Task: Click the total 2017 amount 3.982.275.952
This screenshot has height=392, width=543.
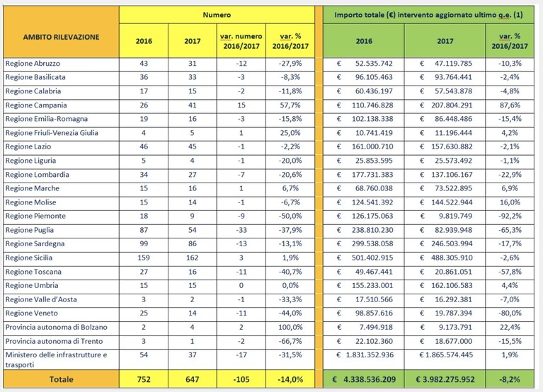Action: click(x=445, y=379)
